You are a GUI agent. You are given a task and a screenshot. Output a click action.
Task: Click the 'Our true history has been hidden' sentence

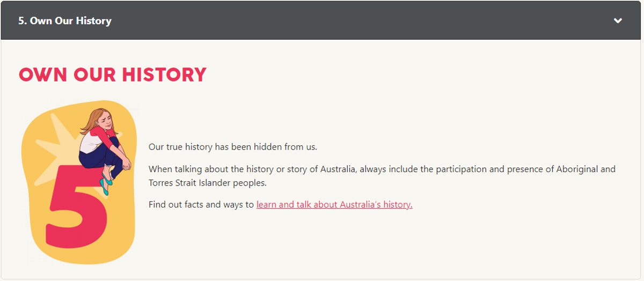pos(233,146)
